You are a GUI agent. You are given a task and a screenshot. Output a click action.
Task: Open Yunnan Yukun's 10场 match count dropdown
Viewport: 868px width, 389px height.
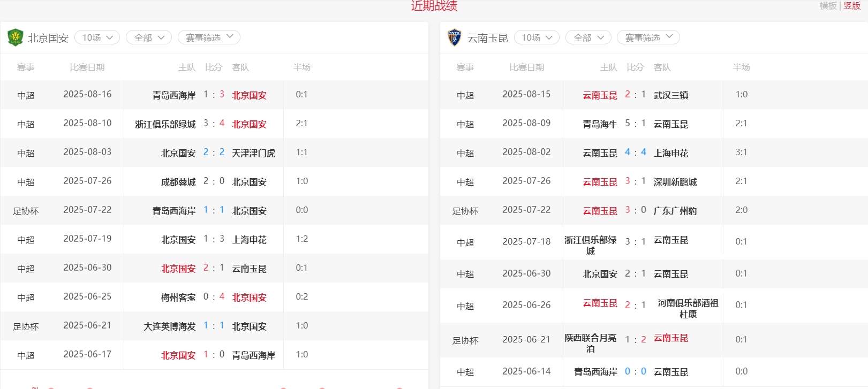click(537, 37)
